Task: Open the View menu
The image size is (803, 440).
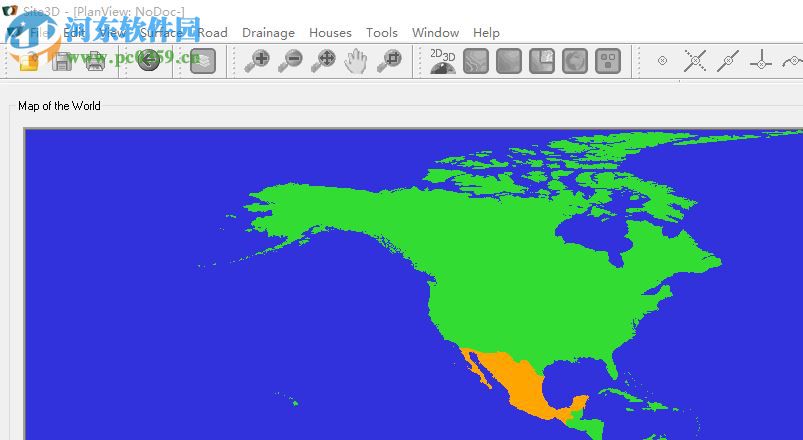Action: pyautogui.click(x=113, y=33)
